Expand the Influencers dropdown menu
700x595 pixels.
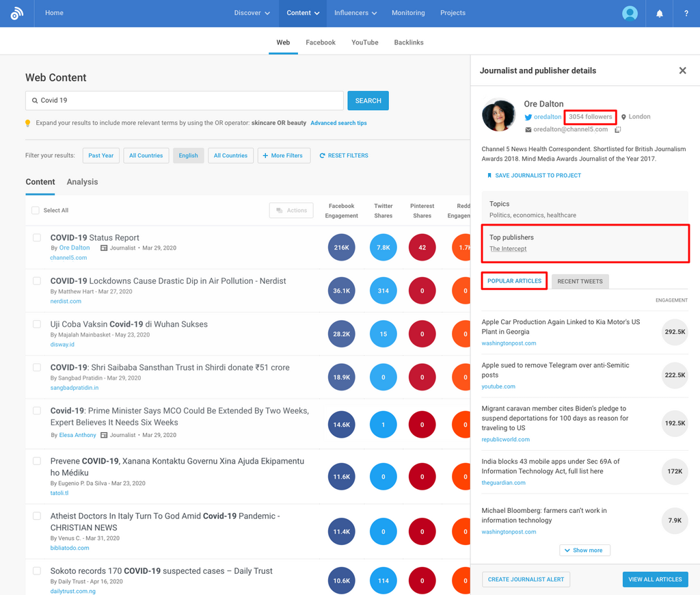[355, 13]
